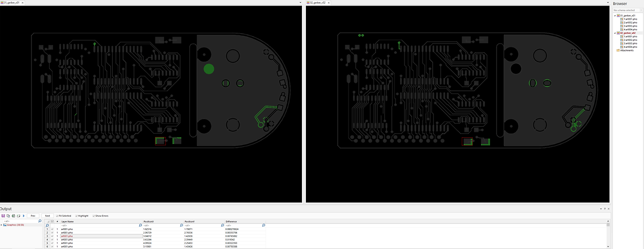Collapse the 01_gerber_v01 tree node
This screenshot has width=644, height=249.
pos(615,16)
